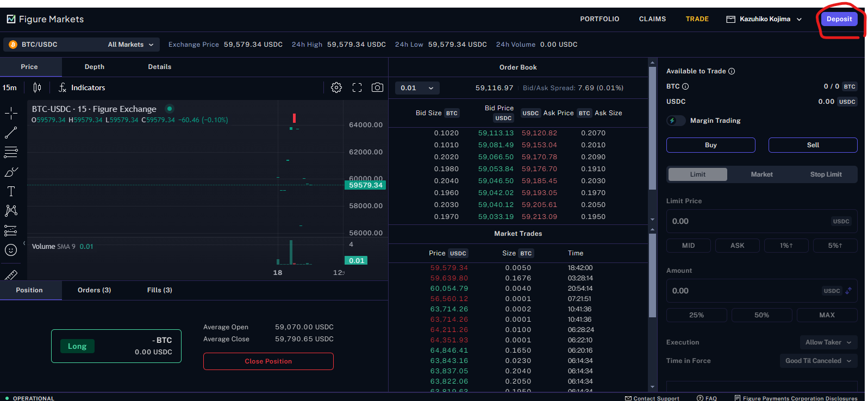Select the chart patterns tool

click(x=11, y=211)
